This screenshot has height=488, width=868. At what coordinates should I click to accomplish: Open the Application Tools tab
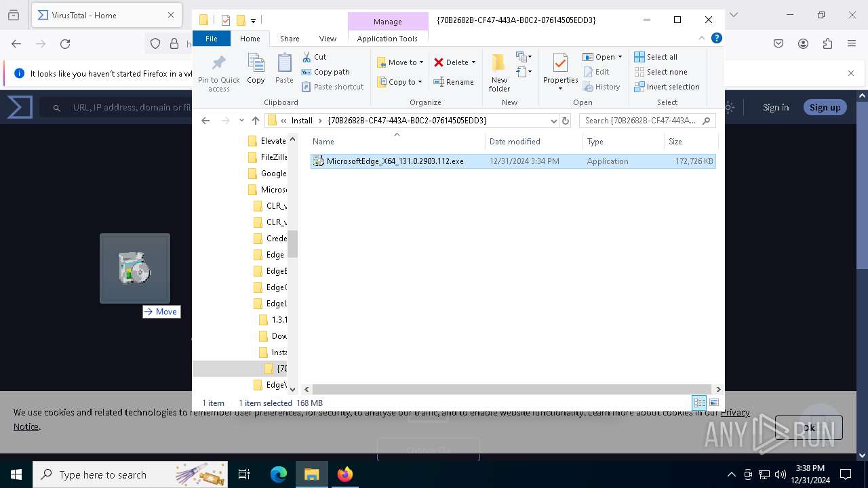(x=387, y=39)
